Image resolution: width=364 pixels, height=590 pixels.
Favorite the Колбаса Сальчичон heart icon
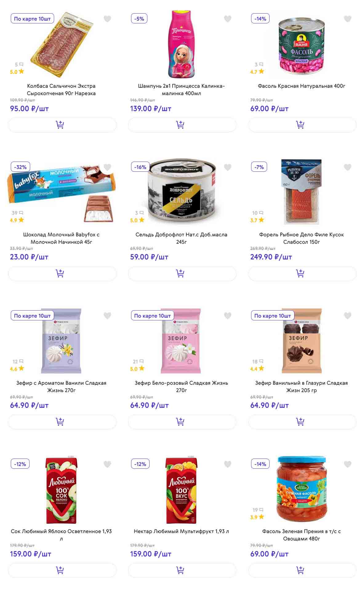tap(107, 19)
